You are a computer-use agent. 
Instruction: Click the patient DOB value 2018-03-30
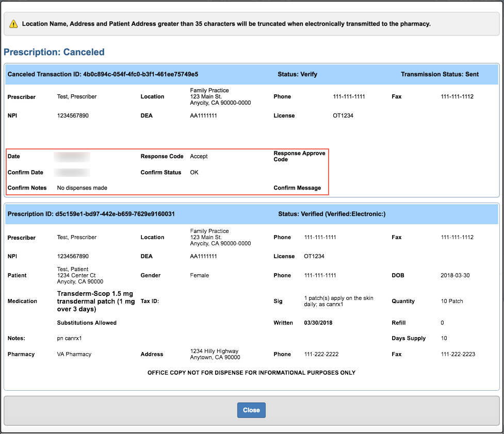[455, 275]
